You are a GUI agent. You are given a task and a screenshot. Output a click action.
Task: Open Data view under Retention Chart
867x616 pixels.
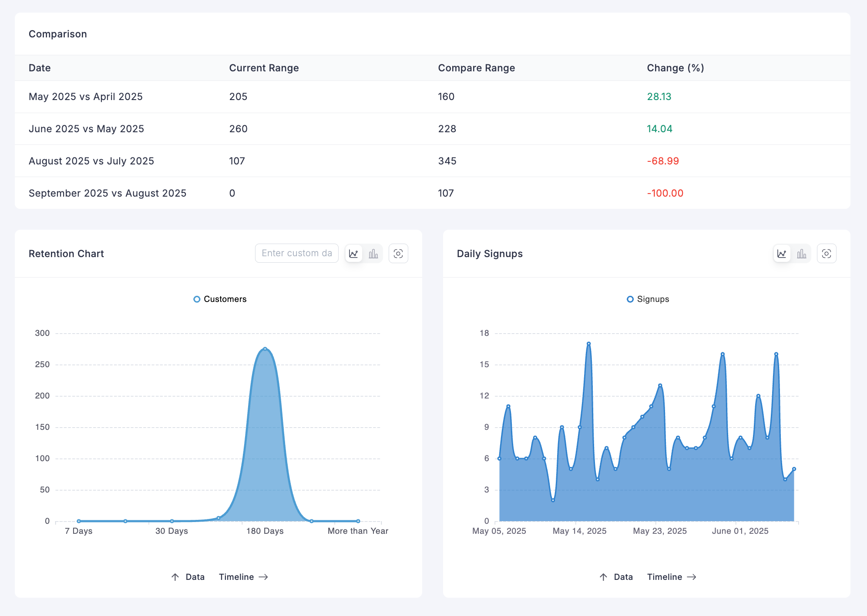pyautogui.click(x=195, y=577)
